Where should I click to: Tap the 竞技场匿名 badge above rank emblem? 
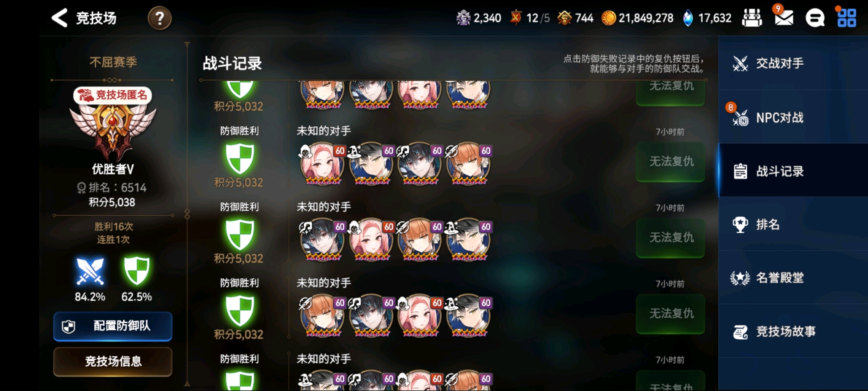pos(113,95)
